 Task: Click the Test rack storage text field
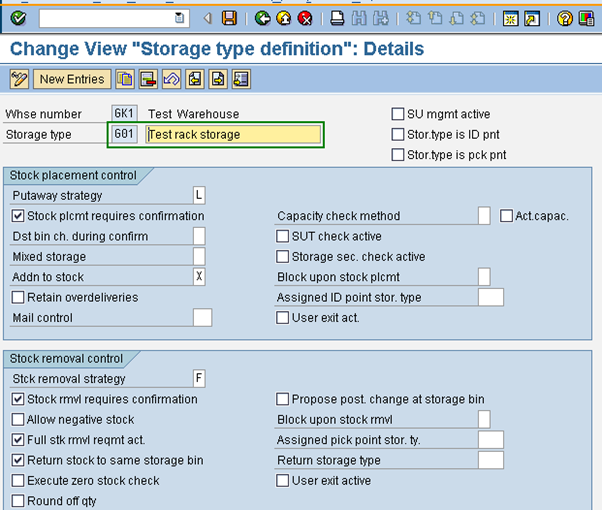point(232,134)
